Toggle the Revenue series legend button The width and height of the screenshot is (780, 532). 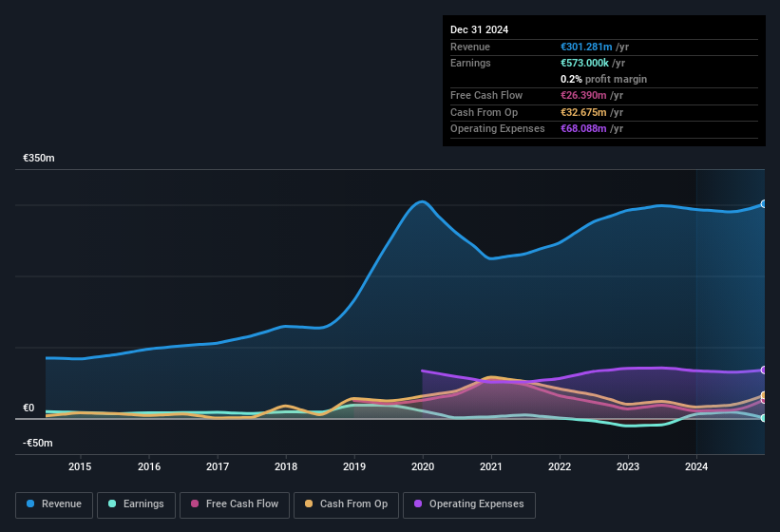[55, 503]
